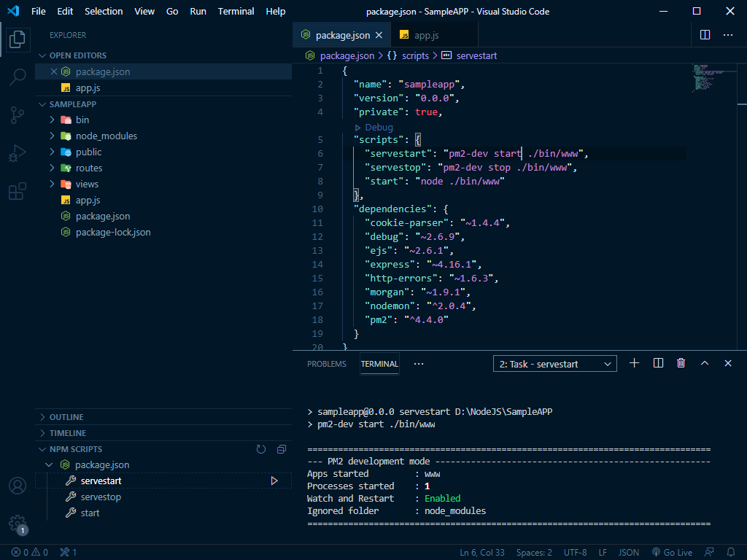Open the Help menu
This screenshot has width=747, height=560.
tap(275, 11)
